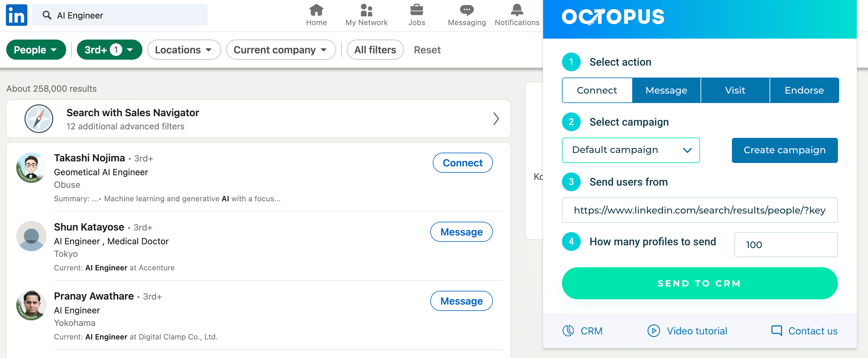The image size is (868, 358).
Task: Expand the Locations filter dropdown
Action: [184, 50]
